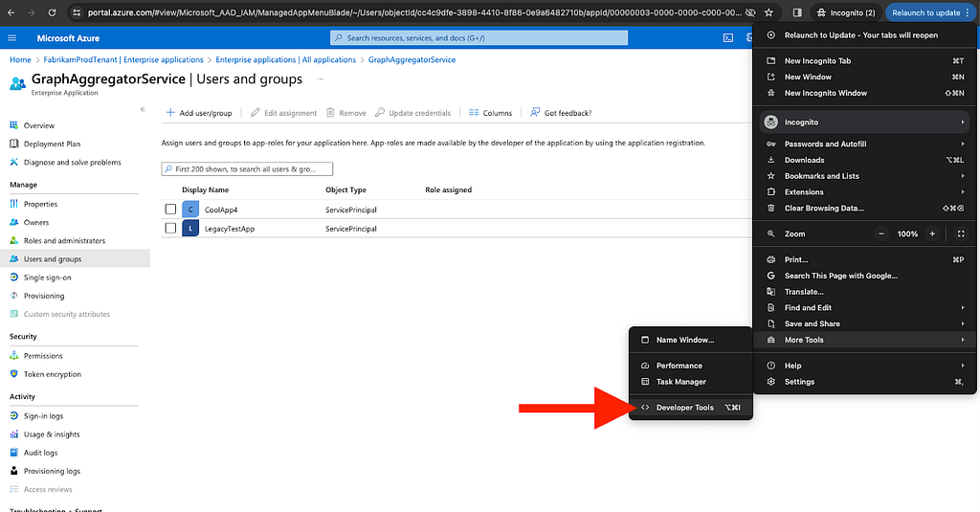The image size is (980, 512).
Task: Bookmark this page with star icon
Action: pyautogui.click(x=768, y=12)
